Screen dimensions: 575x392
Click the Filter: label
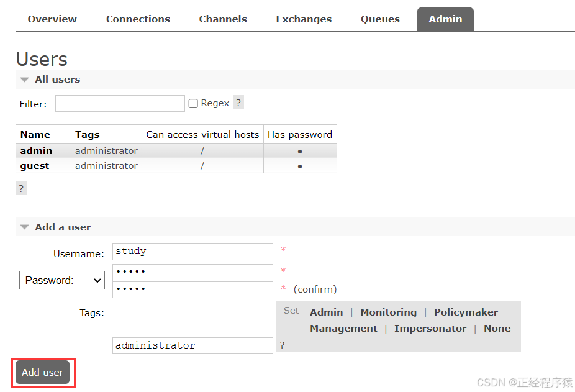[33, 104]
